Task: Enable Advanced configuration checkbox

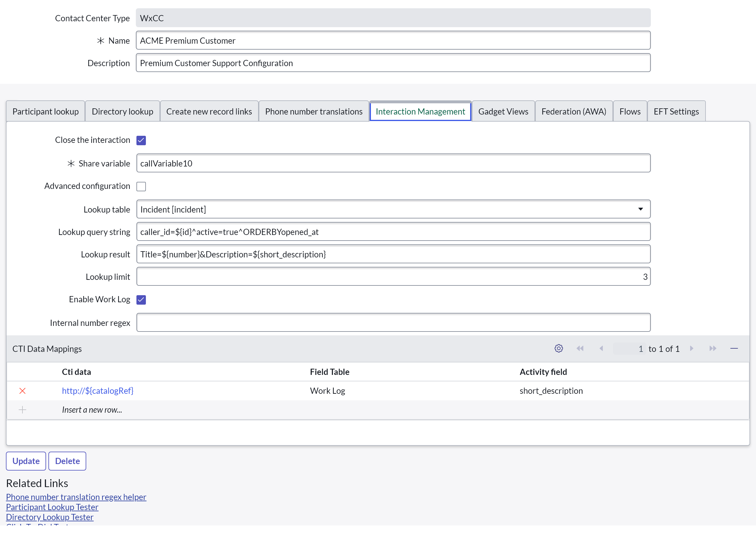Action: pos(141,186)
